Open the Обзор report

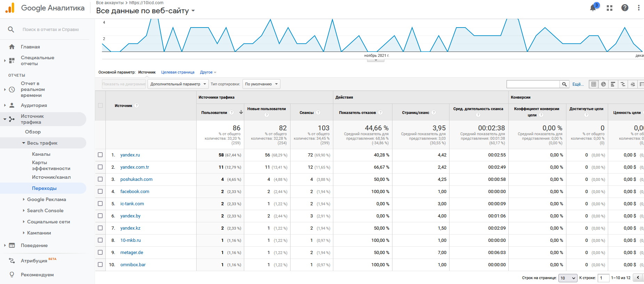[x=33, y=132]
